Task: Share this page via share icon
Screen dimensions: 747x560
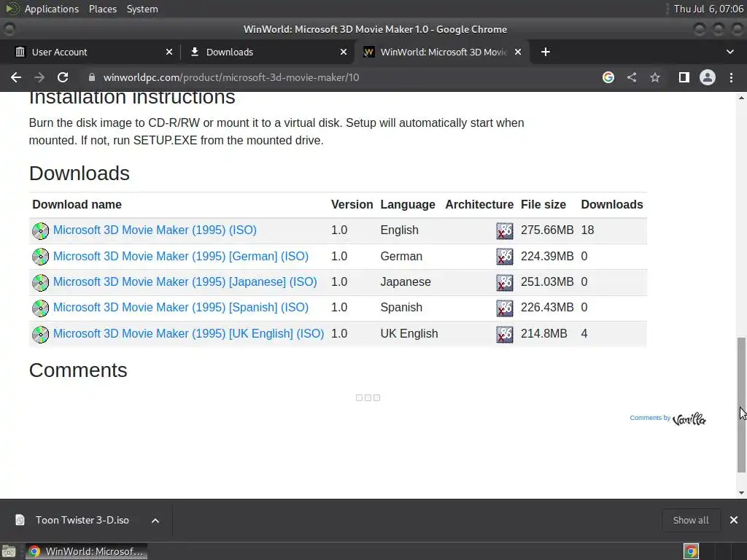Action: pyautogui.click(x=632, y=77)
